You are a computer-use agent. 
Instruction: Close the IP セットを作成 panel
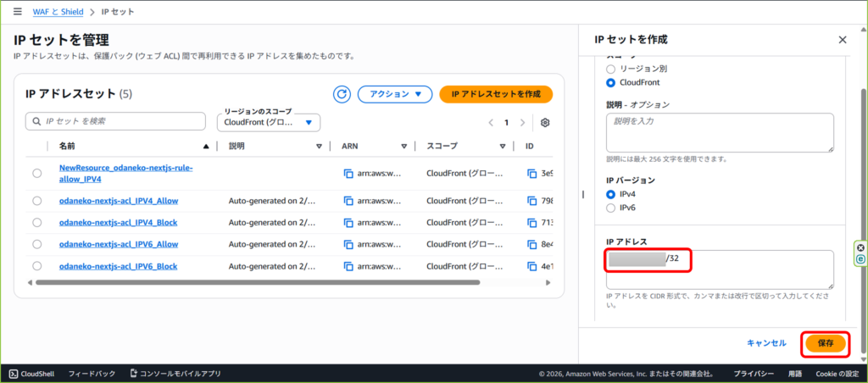pyautogui.click(x=842, y=40)
